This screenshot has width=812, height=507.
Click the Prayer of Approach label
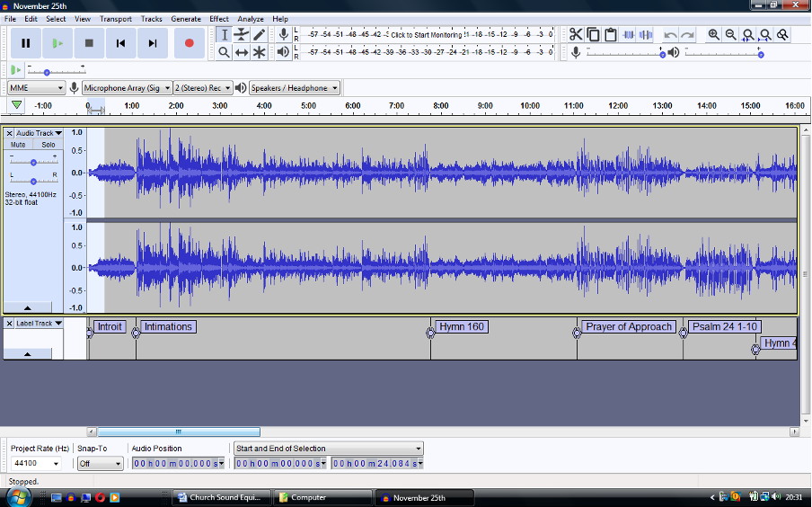click(629, 326)
